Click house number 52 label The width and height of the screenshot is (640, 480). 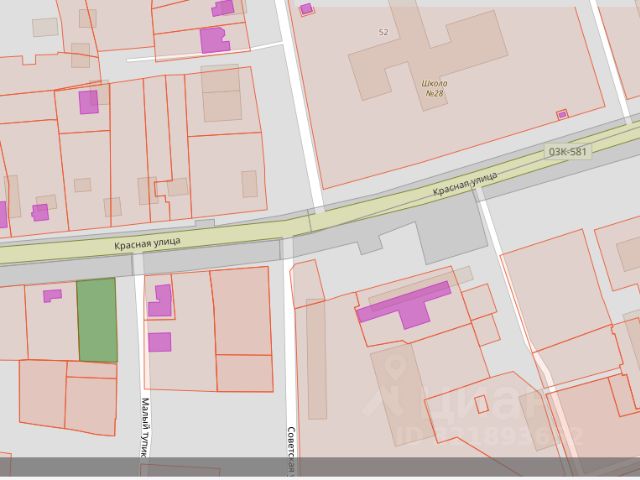(383, 32)
